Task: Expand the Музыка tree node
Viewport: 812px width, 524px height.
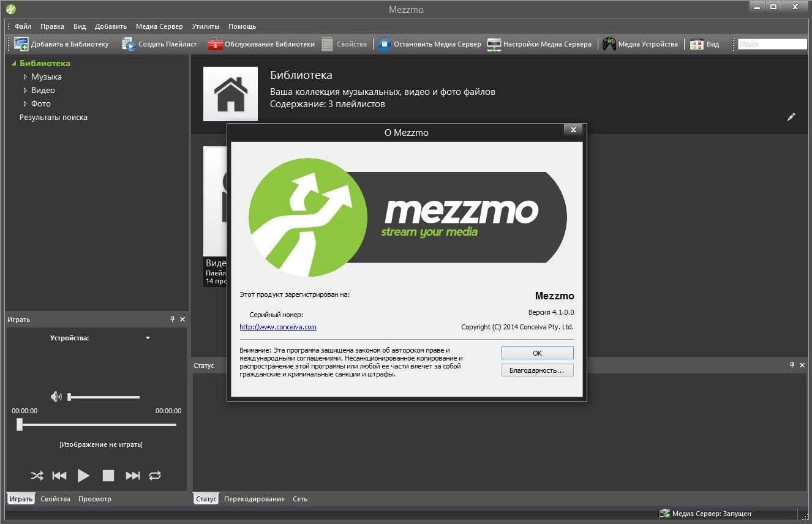Action: coord(25,77)
